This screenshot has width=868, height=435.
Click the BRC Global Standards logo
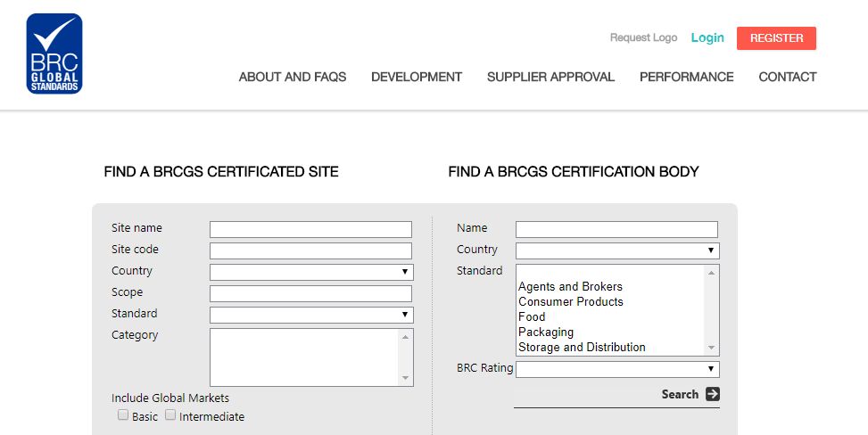[x=54, y=53]
